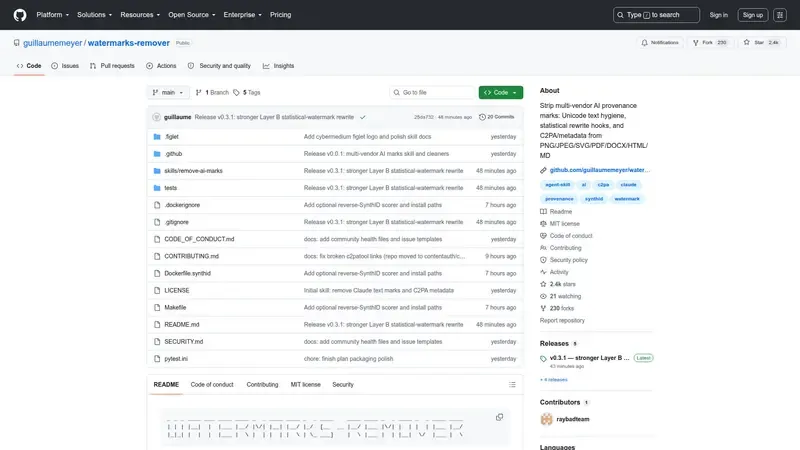Screen dimensions: 800x450
Task: Open the main branch selector dropdown
Action: [168, 92]
